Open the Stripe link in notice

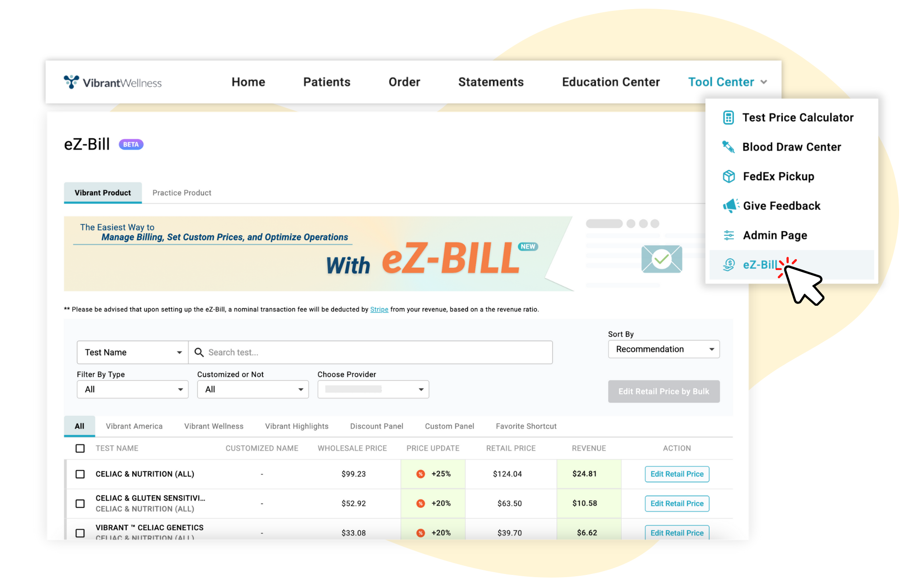click(379, 309)
